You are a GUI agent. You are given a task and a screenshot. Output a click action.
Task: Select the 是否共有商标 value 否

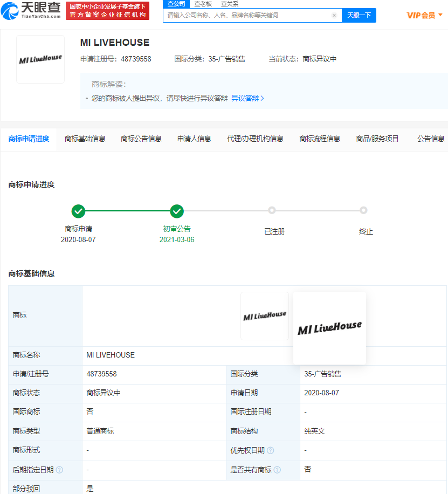click(x=307, y=469)
